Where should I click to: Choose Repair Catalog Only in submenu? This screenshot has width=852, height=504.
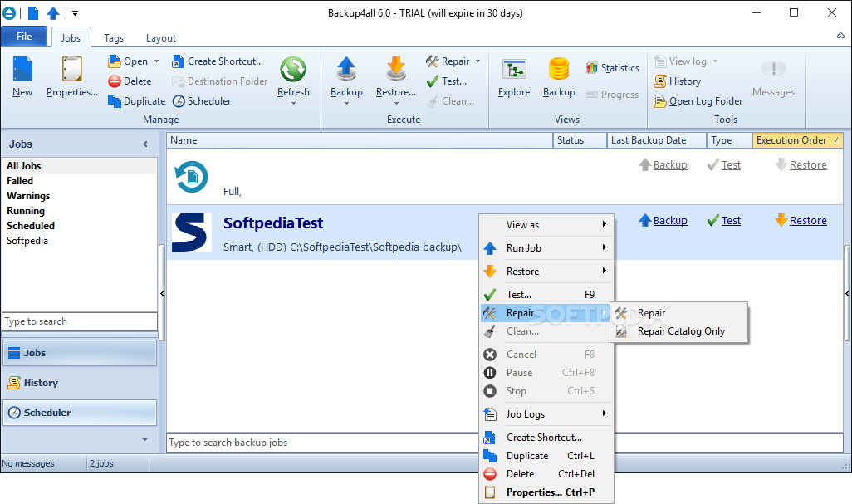[x=679, y=331]
